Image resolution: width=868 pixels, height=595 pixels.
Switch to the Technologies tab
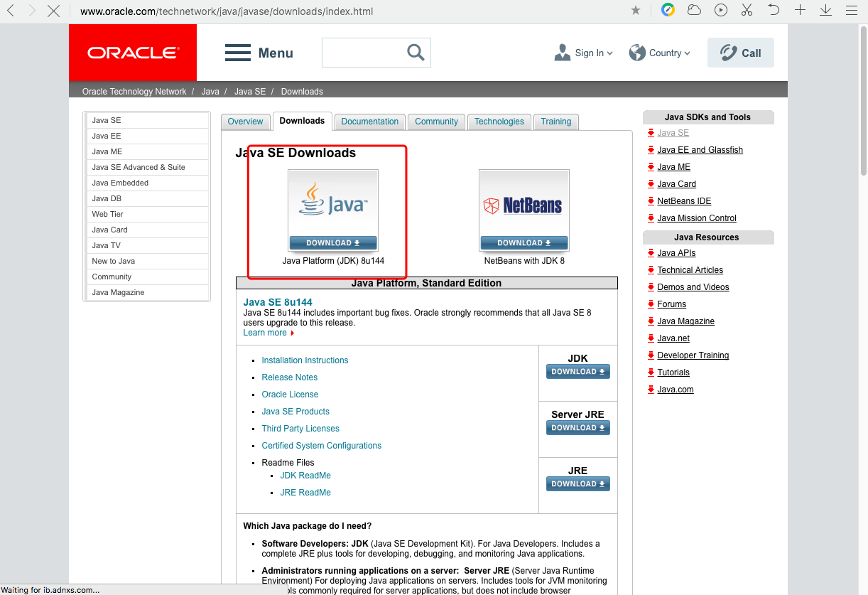[499, 122]
